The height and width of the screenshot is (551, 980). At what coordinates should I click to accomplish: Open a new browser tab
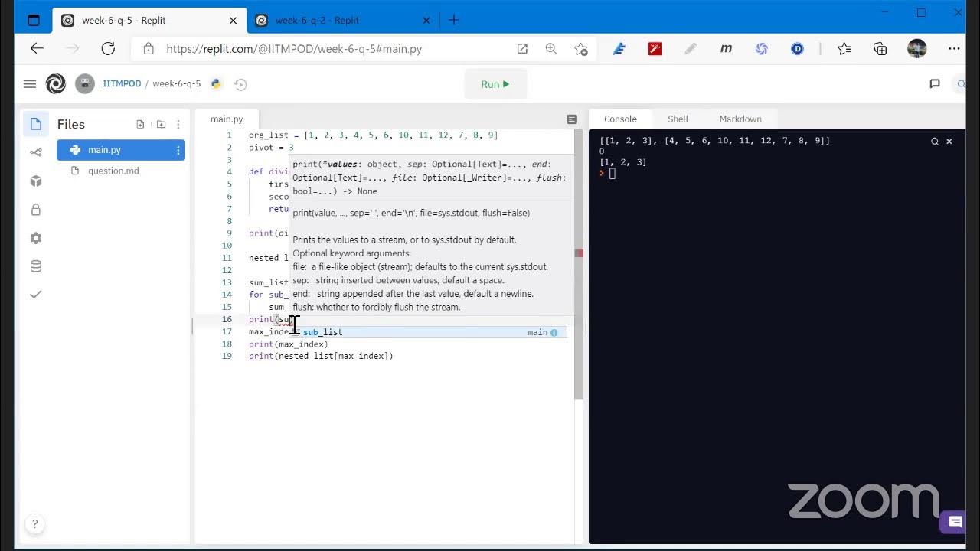(453, 21)
